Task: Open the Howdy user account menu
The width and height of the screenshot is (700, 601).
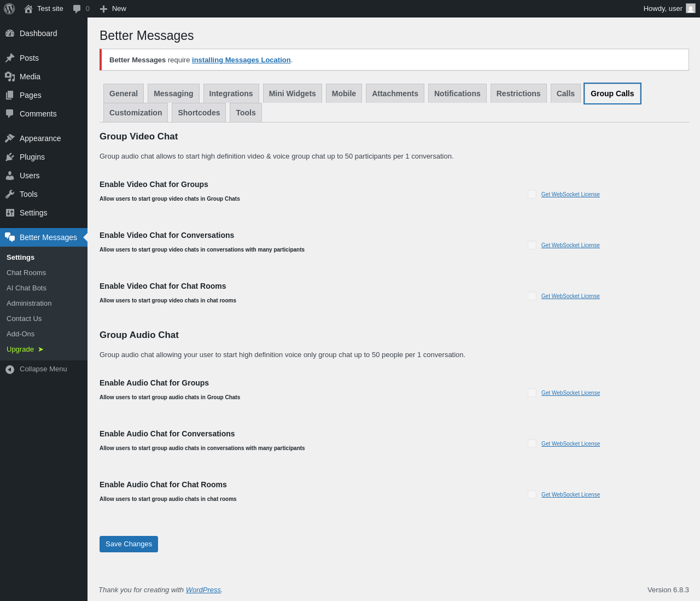Action: point(669,9)
